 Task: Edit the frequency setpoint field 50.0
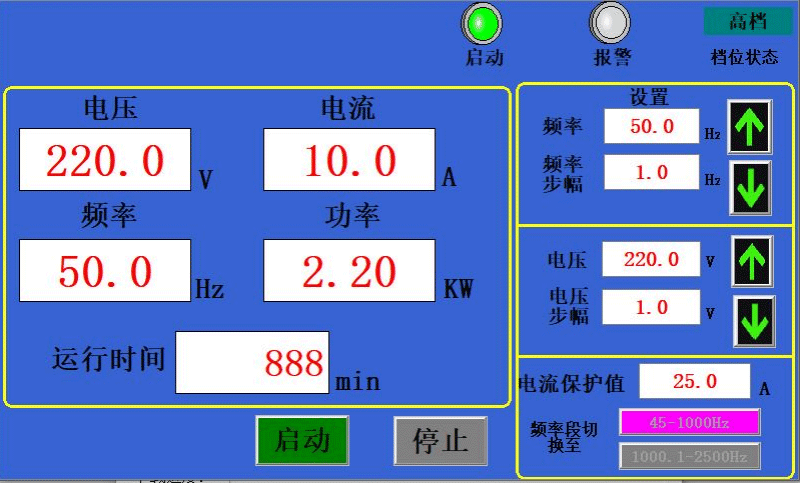click(652, 126)
